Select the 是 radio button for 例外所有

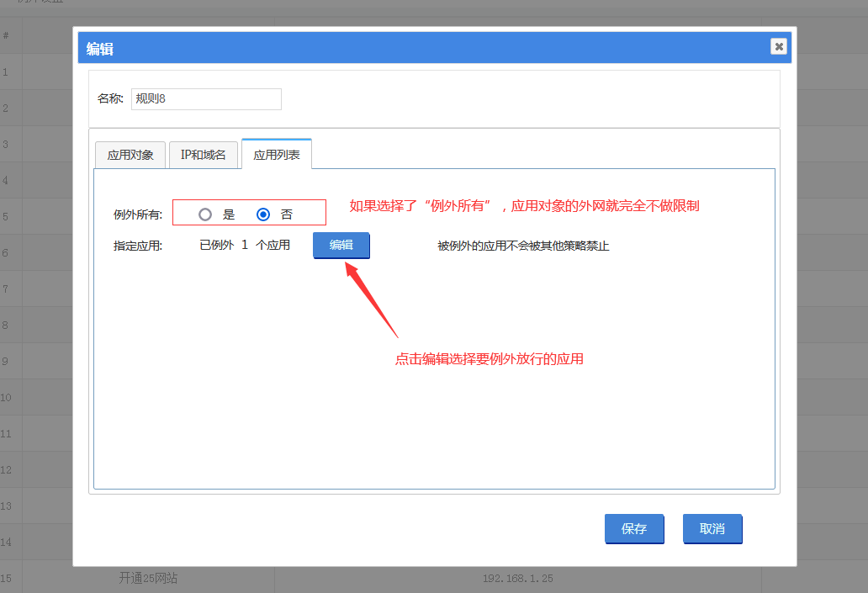(205, 214)
